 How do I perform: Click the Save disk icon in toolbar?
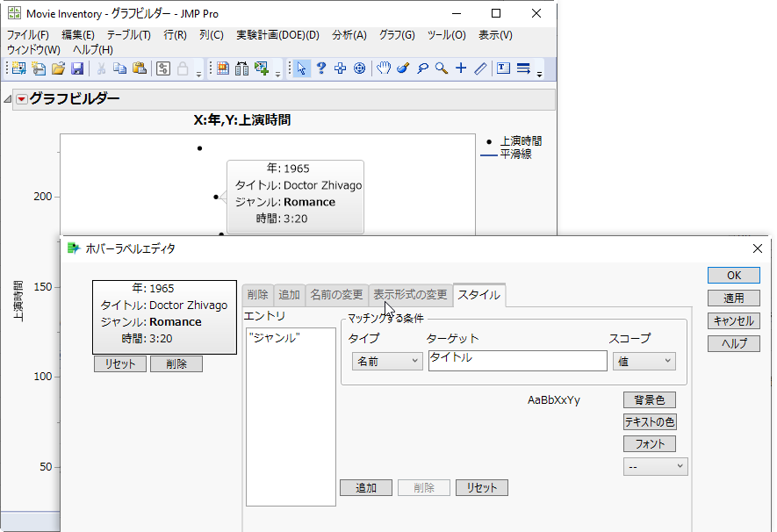point(77,68)
